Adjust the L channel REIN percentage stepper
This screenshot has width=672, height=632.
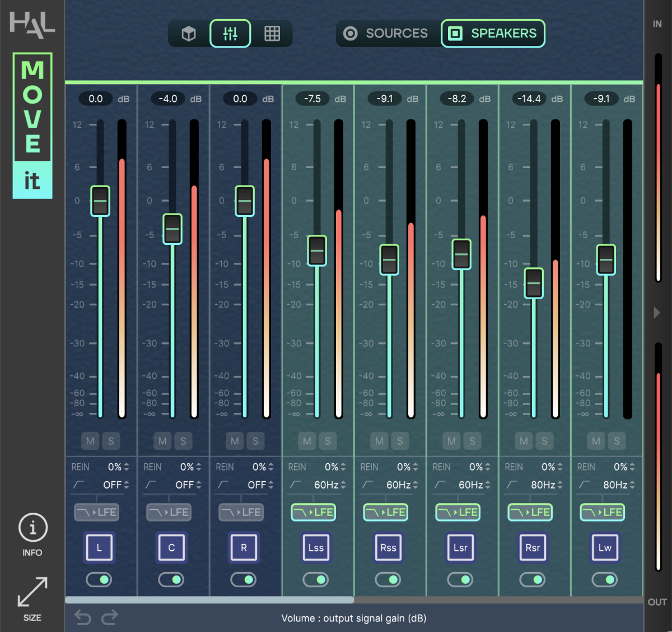click(127, 467)
